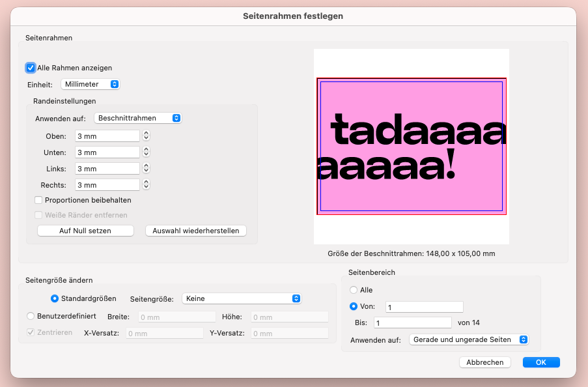This screenshot has height=387, width=588.
Task: Open Beschnittrahmen dropdown under Randeinstellungen
Action: (x=137, y=118)
